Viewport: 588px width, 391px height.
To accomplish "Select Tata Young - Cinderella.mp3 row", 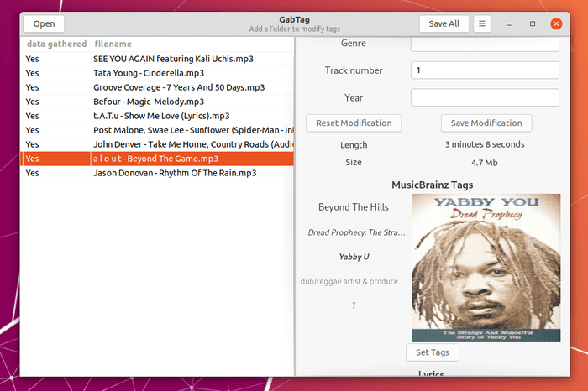I will point(157,73).
